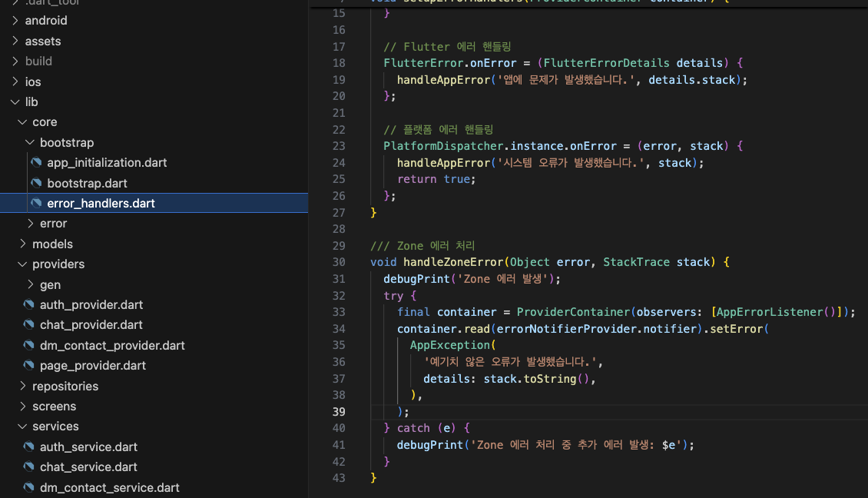Click line number 23 in gutter
The image size is (868, 498).
(x=339, y=146)
